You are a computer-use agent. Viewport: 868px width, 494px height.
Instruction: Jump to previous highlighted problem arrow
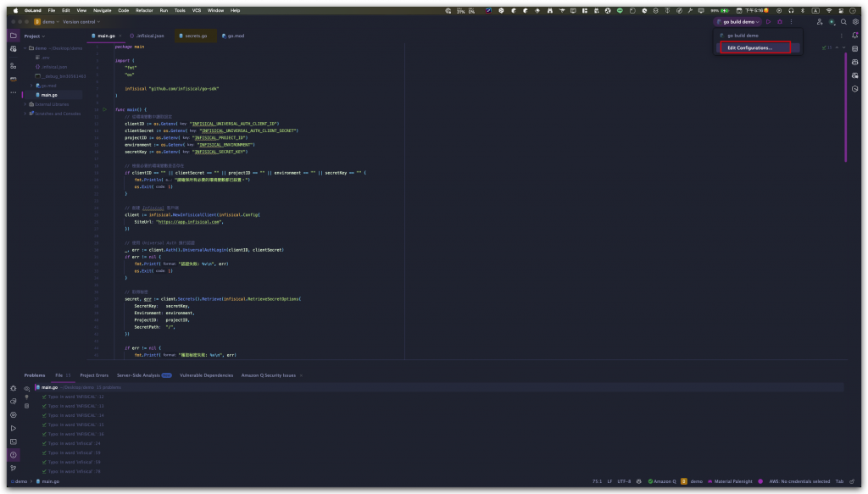tap(837, 47)
